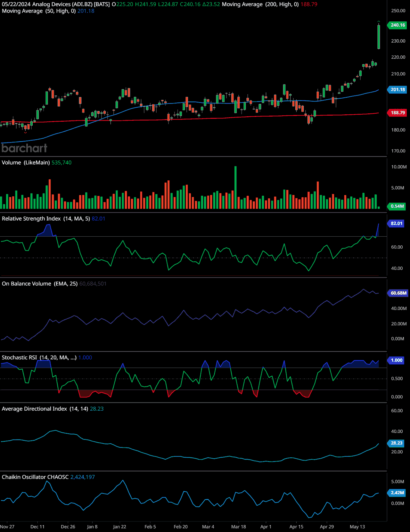Click the 170.00 price axis label
The image size is (410, 532).
398,151
